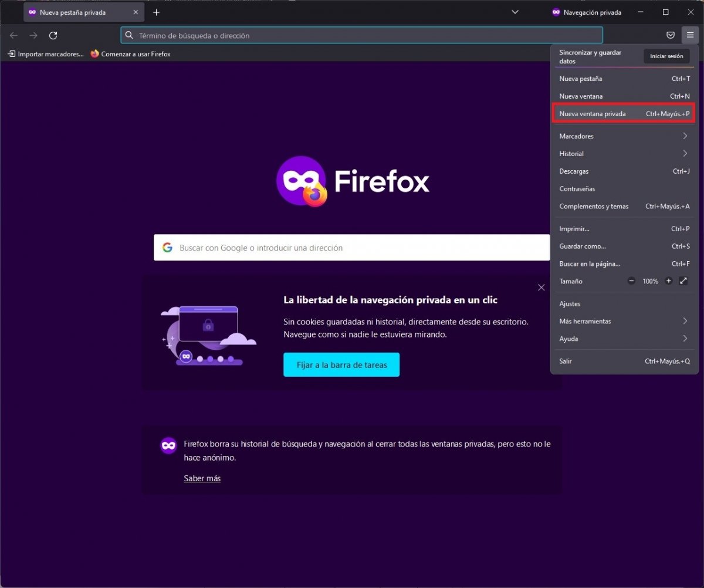Image resolution: width=704 pixels, height=588 pixels.
Task: Expand the Ayuda submenu
Action: [x=624, y=339]
